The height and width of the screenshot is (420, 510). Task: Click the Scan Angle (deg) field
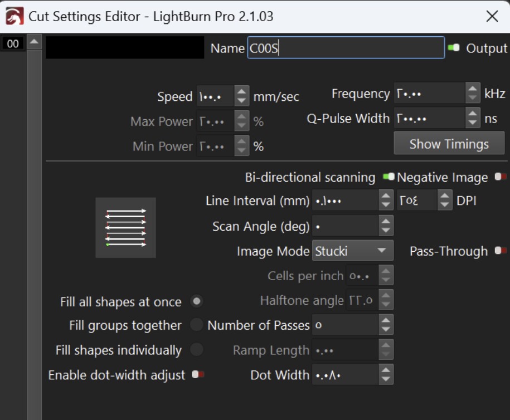345,226
